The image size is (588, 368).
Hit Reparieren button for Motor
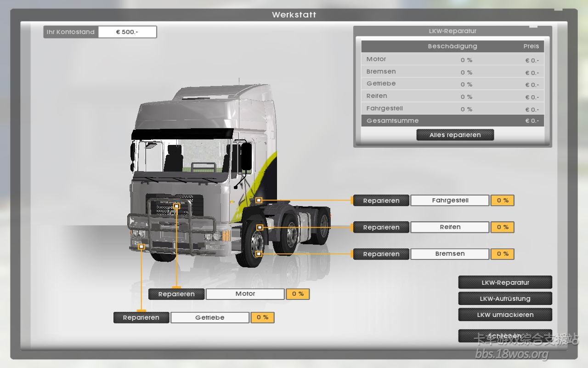176,294
